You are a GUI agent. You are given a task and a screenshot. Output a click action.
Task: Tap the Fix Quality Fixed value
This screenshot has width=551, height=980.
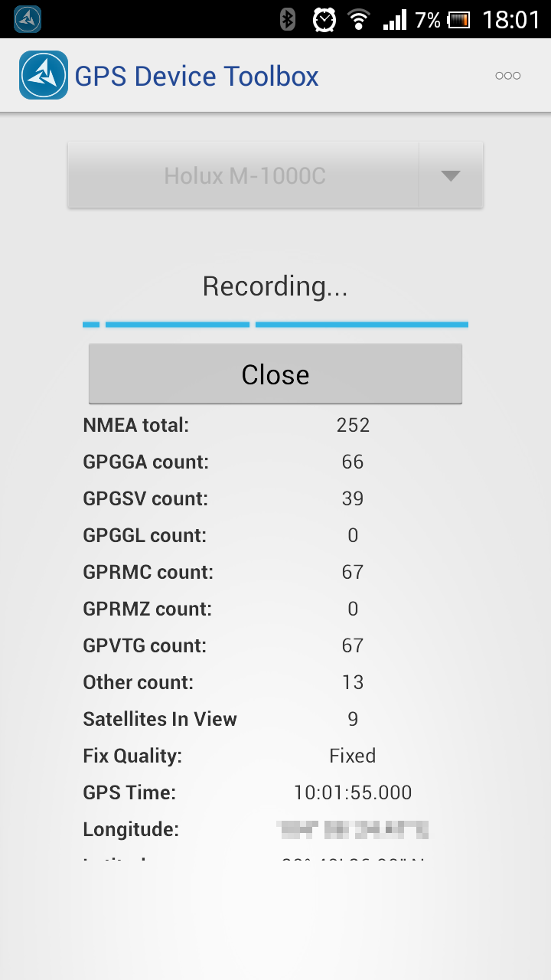coord(353,756)
